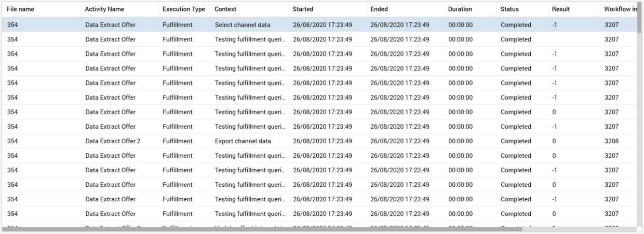644x234 pixels.
Task: Select the 'Select channel data' context cell
Action: tap(243, 25)
